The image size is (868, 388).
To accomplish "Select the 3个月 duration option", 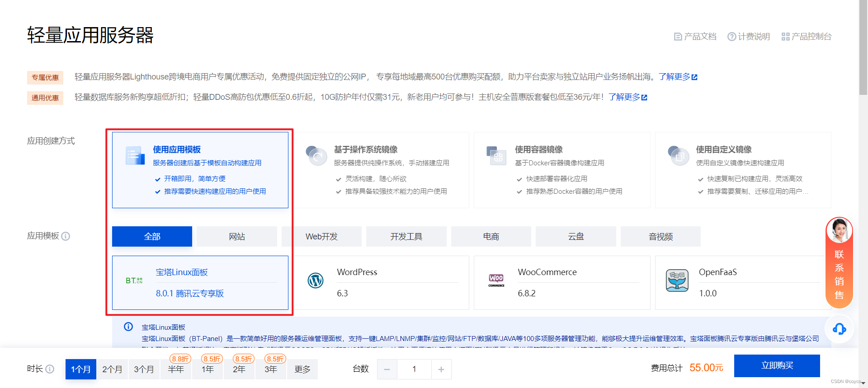I will 144,369.
